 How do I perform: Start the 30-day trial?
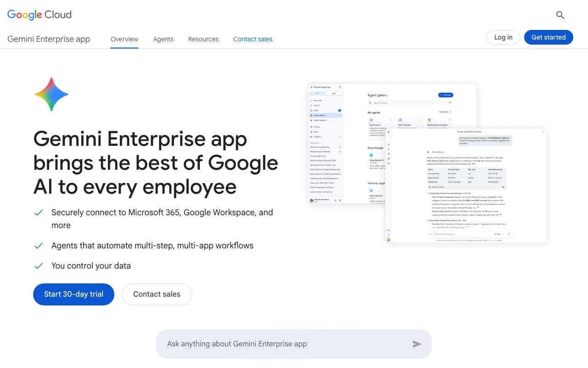(73, 294)
